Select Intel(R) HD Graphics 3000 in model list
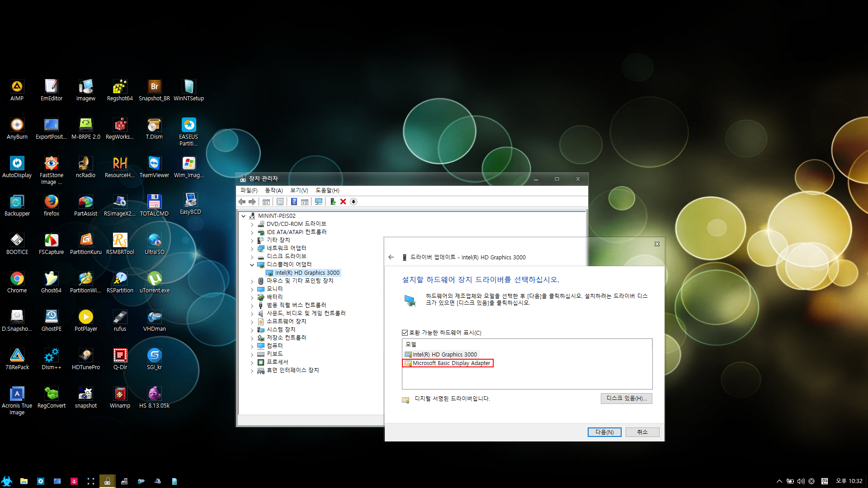868x488 pixels. tap(441, 355)
